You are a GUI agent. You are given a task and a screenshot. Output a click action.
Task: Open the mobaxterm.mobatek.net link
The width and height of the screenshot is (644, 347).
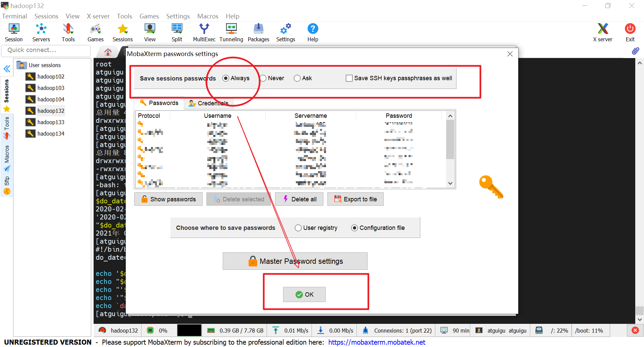click(x=377, y=342)
